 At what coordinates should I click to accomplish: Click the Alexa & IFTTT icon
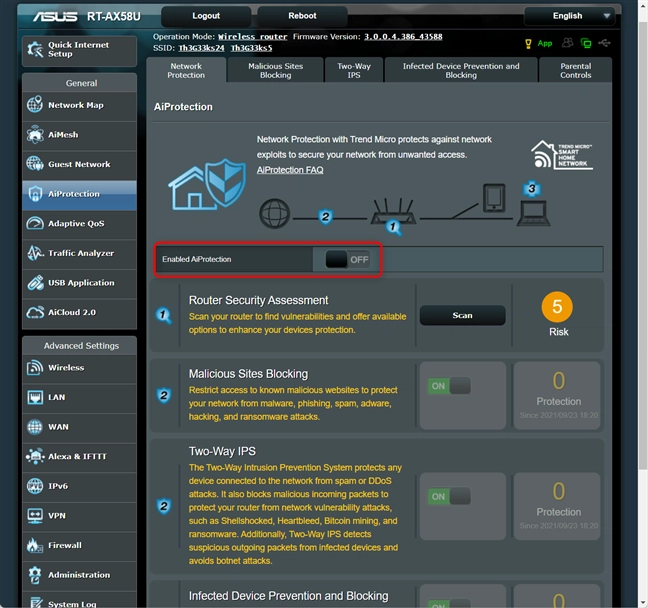[x=35, y=456]
